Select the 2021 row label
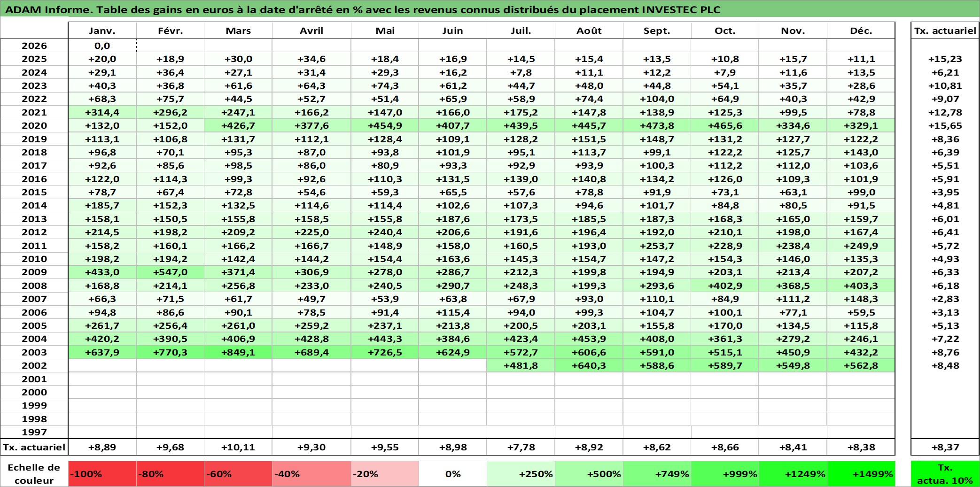The height and width of the screenshot is (487, 980). tap(34, 112)
